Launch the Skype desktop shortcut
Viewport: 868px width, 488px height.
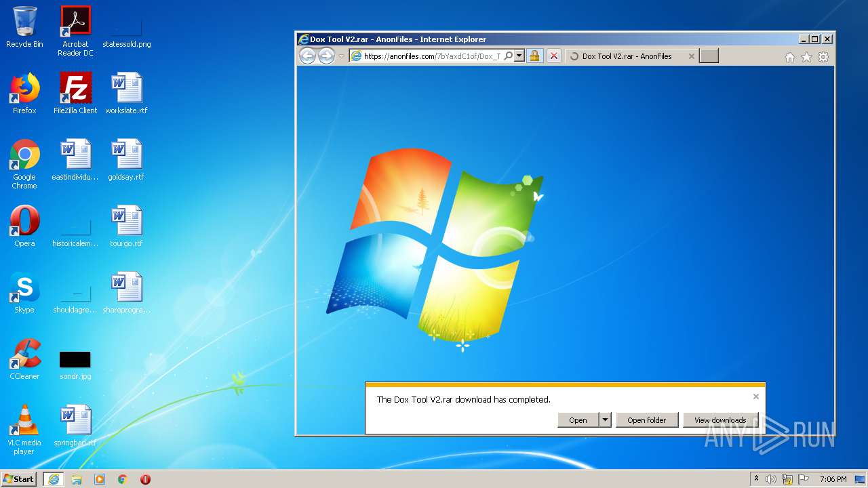[24, 293]
